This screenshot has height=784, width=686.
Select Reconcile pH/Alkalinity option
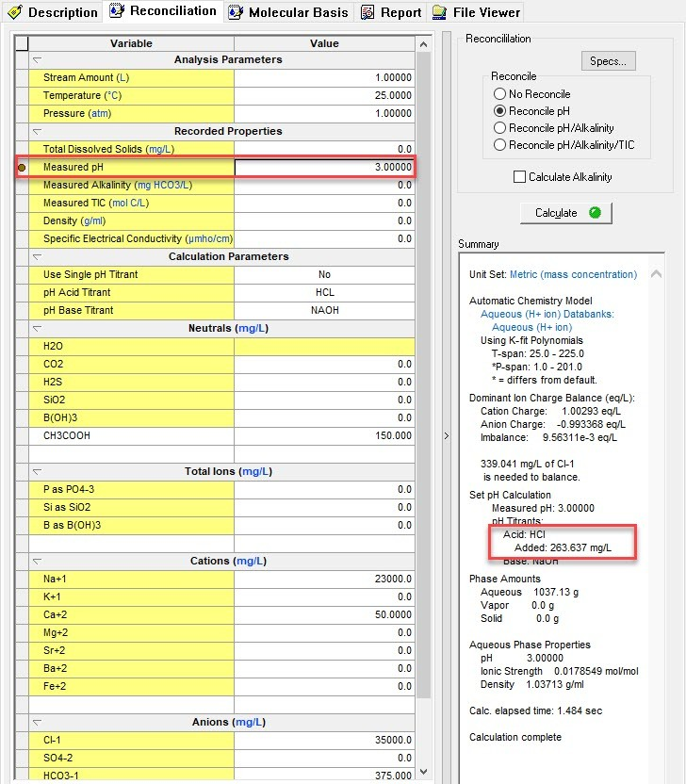click(x=499, y=128)
